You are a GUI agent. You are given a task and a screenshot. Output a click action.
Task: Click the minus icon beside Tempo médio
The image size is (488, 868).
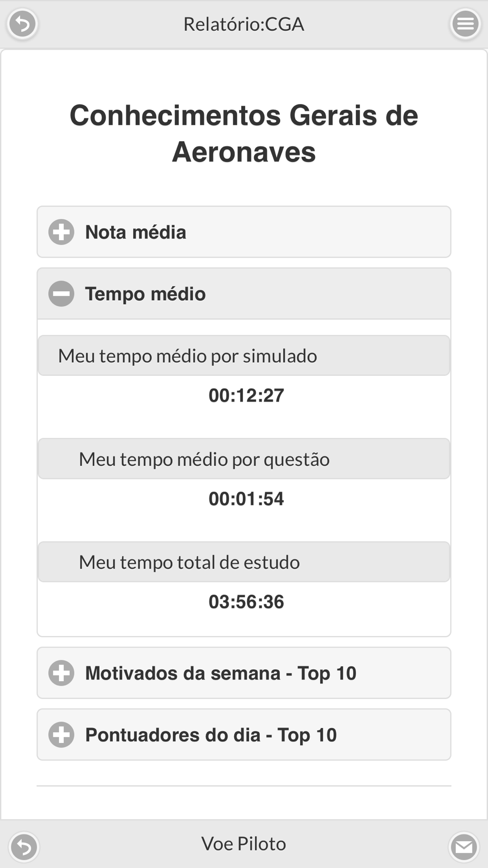point(61,293)
